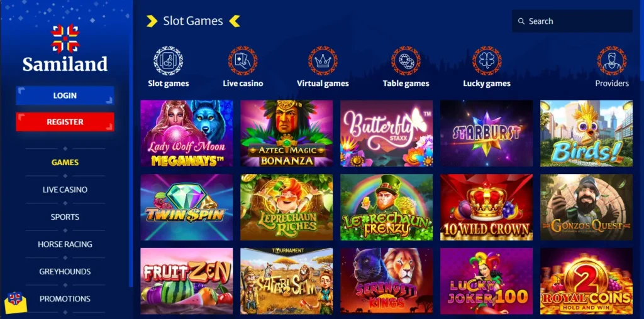This screenshot has width=644, height=319.
Task: Open the Virtual games crown icon
Action: click(323, 61)
